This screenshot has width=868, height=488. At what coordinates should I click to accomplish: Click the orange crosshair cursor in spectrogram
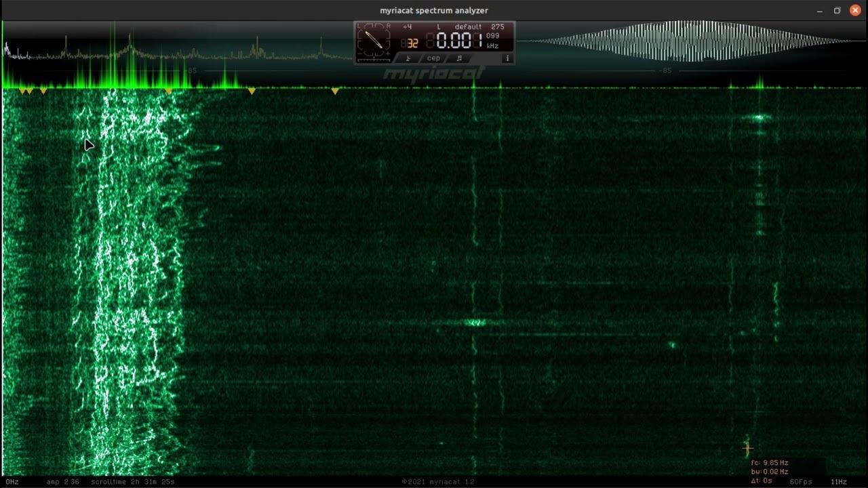747,448
